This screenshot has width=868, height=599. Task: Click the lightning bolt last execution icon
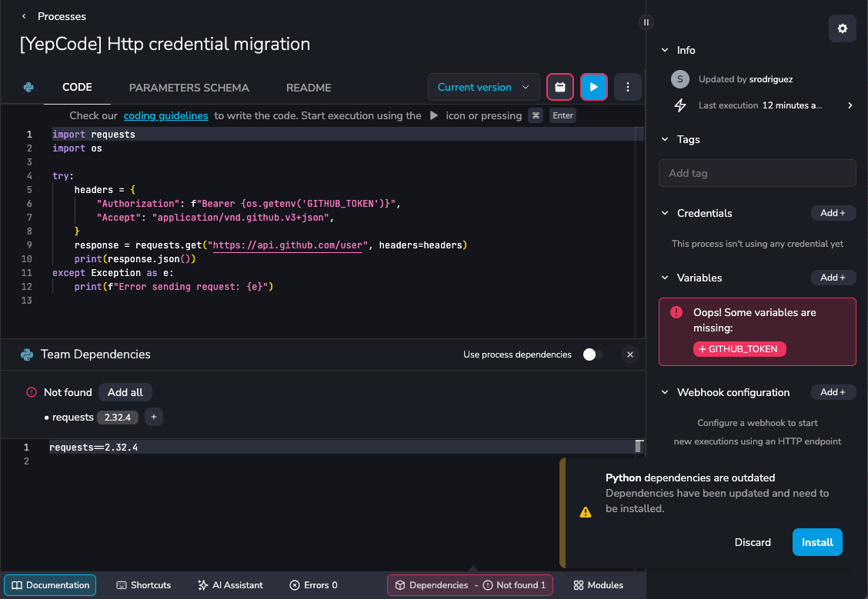point(679,105)
